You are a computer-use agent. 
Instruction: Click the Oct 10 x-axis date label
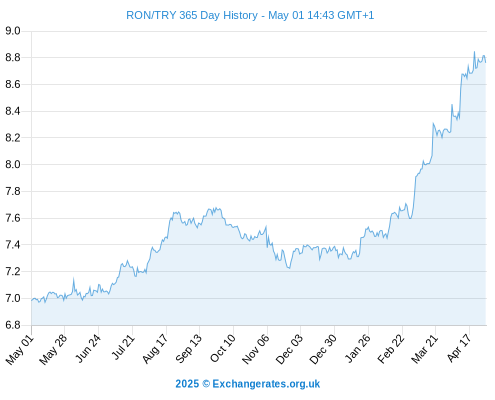click(x=223, y=348)
